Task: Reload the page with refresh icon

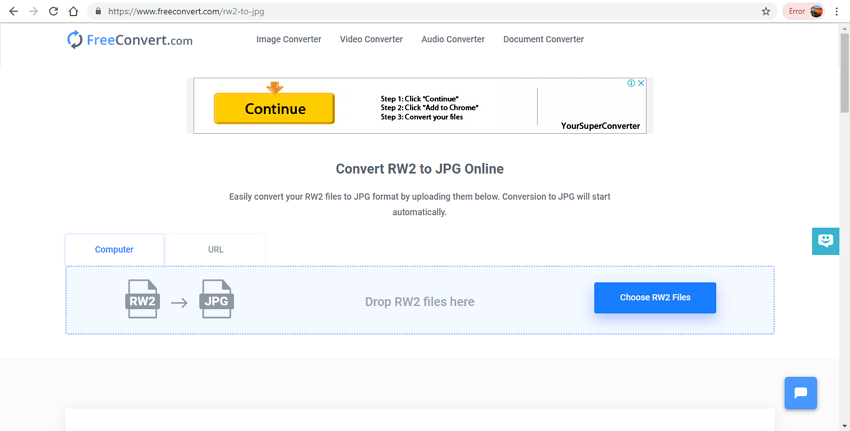Action: (x=53, y=11)
